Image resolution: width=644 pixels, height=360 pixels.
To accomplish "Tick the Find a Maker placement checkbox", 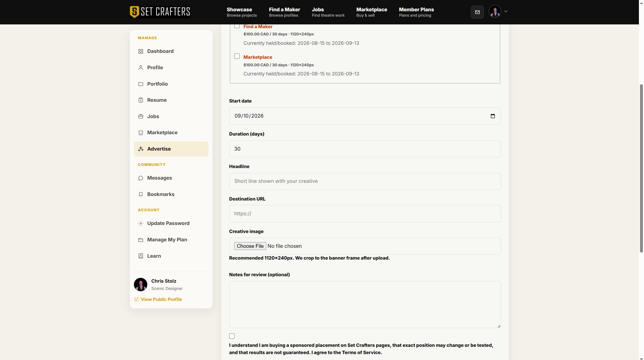I will (x=237, y=26).
